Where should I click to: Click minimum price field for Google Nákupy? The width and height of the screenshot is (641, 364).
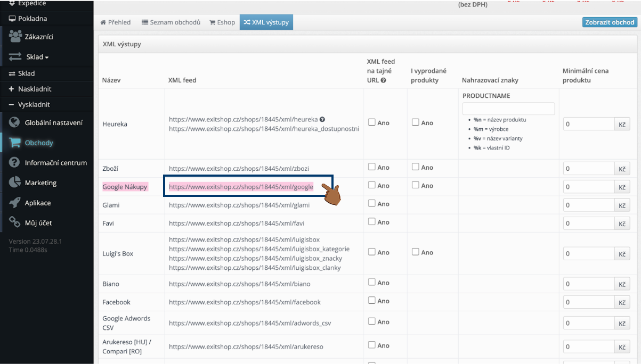589,187
